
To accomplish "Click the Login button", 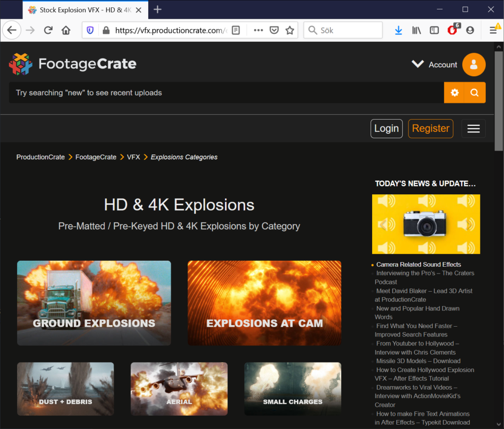I will click(386, 128).
